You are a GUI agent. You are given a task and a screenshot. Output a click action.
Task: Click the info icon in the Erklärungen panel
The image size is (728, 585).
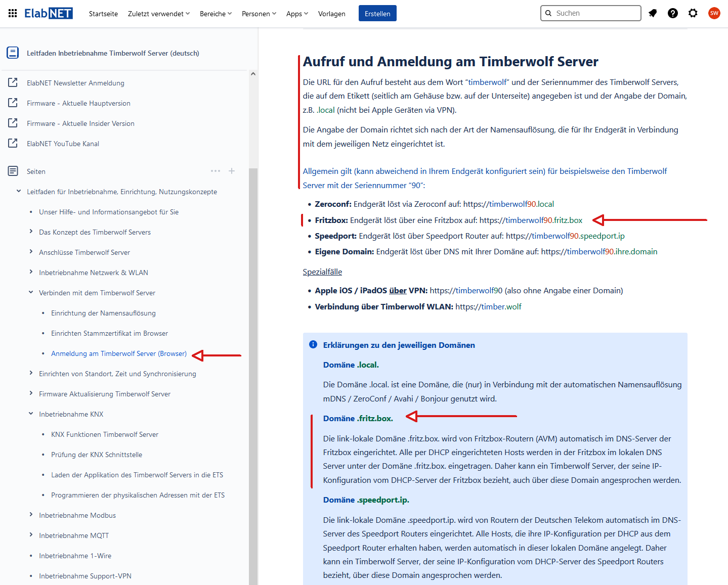click(313, 344)
